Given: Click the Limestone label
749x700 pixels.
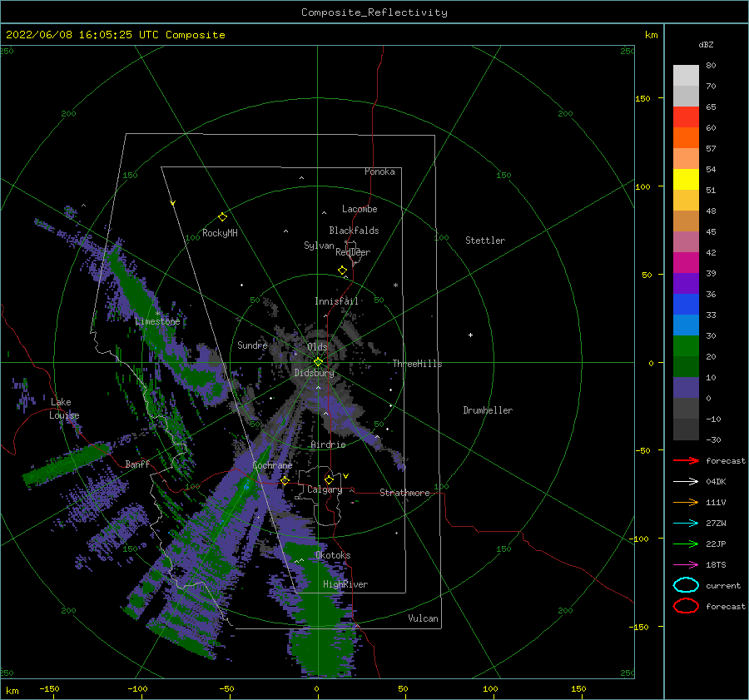Looking at the screenshot, I should point(157,321).
